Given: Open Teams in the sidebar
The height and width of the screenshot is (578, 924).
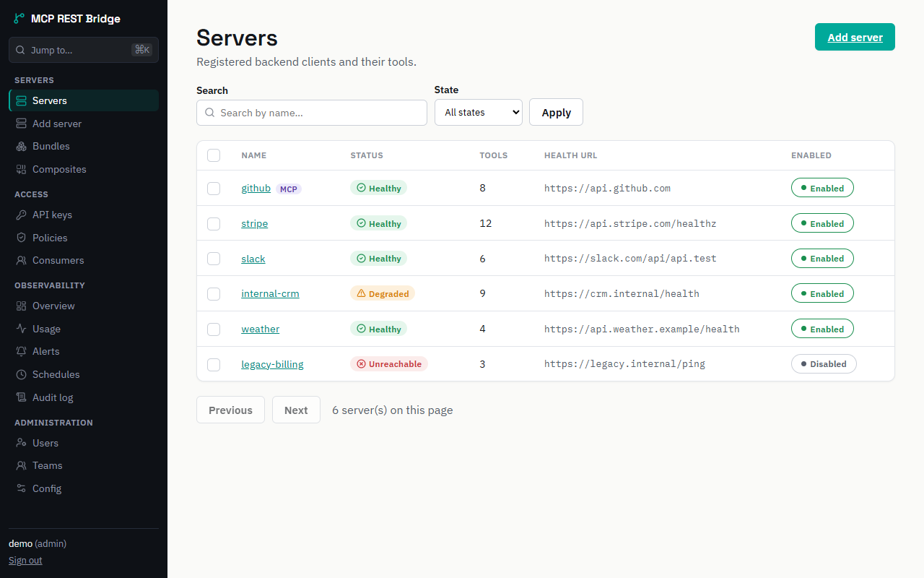Looking at the screenshot, I should pyautogui.click(x=84, y=465).
